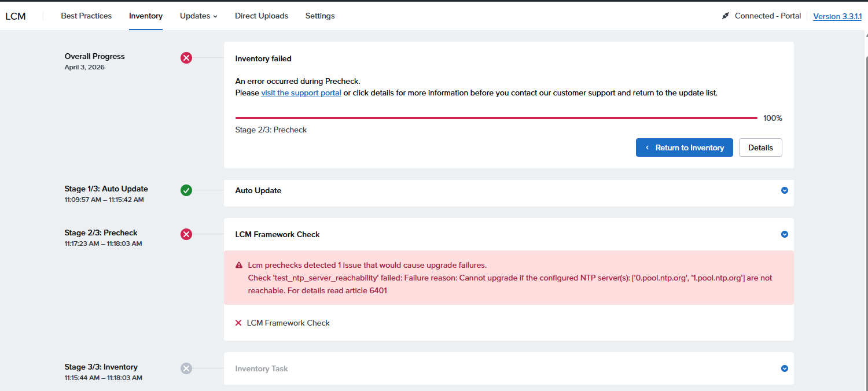
Task: Click the red error icon for Precheck stage
Action: (x=186, y=234)
